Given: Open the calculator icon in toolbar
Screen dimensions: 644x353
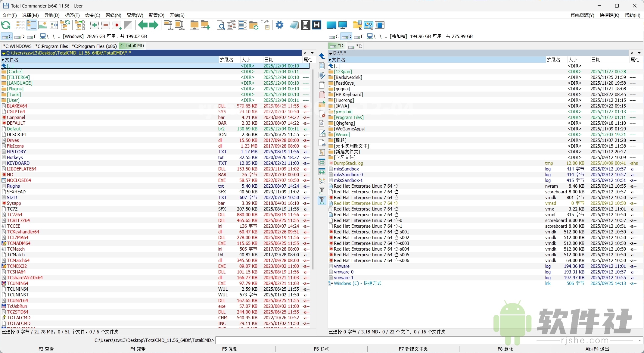Looking at the screenshot, I should pyautogui.click(x=305, y=25).
